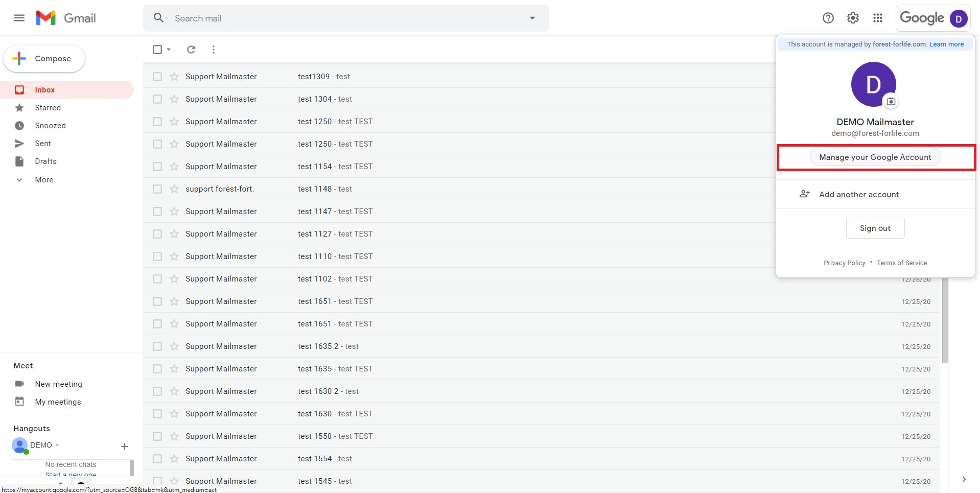Open the More options three-dot menu

(x=214, y=50)
